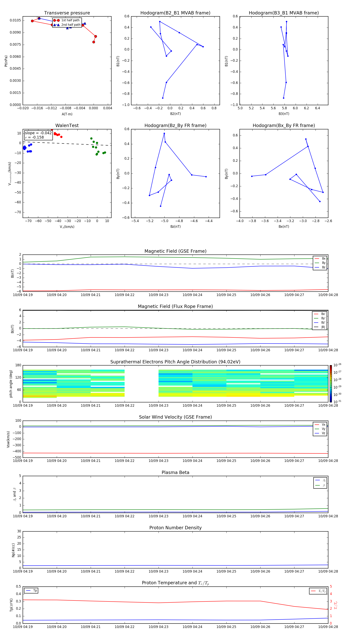Click the "pitch angle (deg)" y-axis label
The image size is (351, 644).
point(11,384)
